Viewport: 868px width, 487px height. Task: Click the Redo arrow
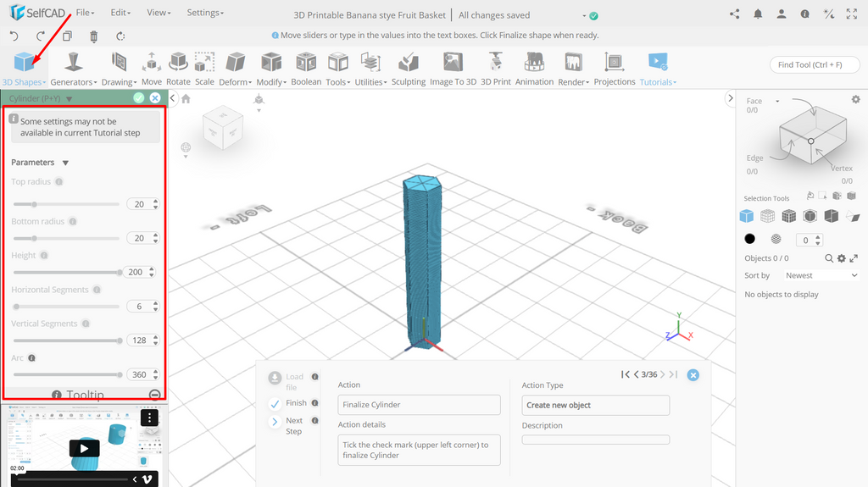coord(41,36)
